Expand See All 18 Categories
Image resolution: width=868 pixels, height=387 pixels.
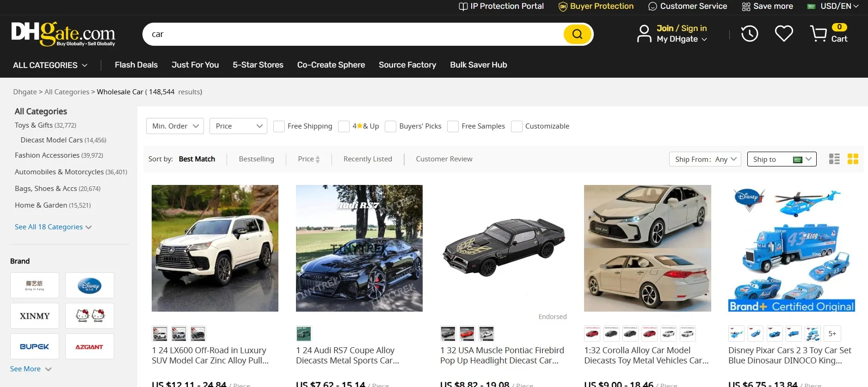pyautogui.click(x=53, y=227)
